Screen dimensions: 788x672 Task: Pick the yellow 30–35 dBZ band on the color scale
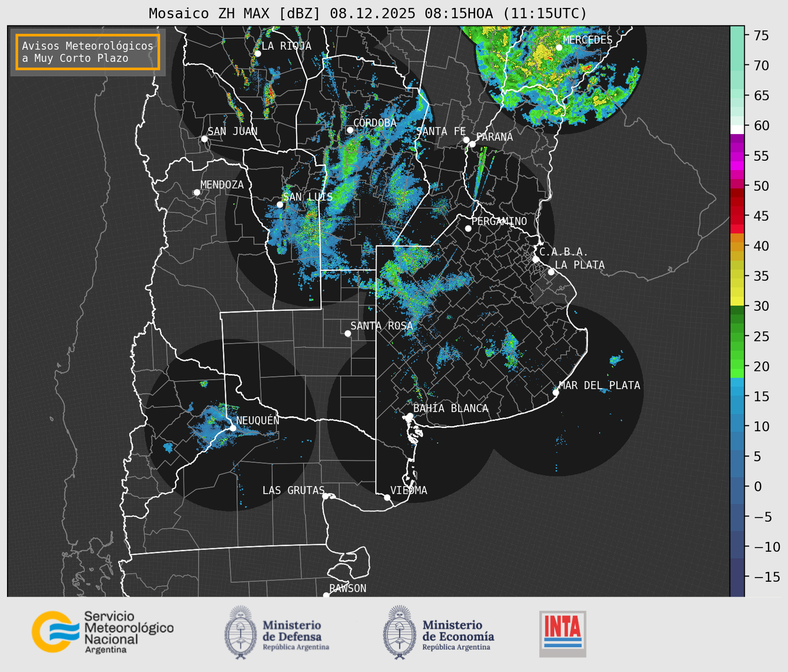[737, 291]
